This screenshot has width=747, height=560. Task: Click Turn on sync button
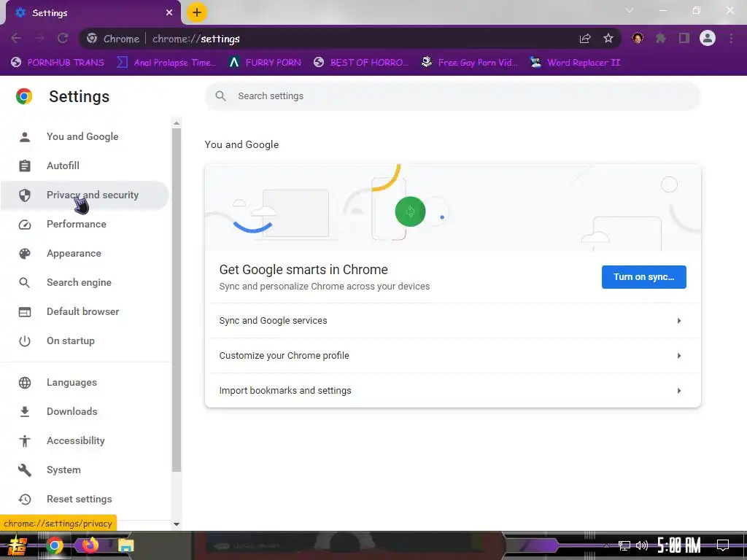pos(643,277)
